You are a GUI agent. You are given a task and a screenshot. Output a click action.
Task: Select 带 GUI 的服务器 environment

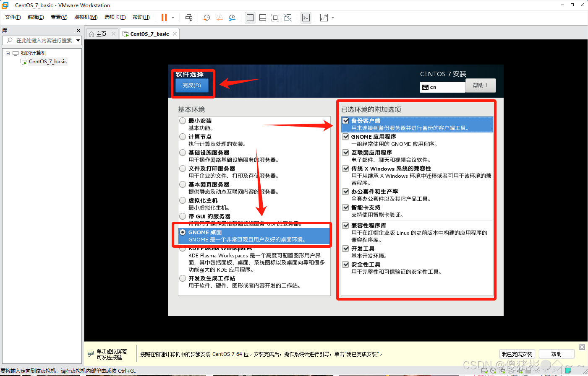(x=183, y=216)
